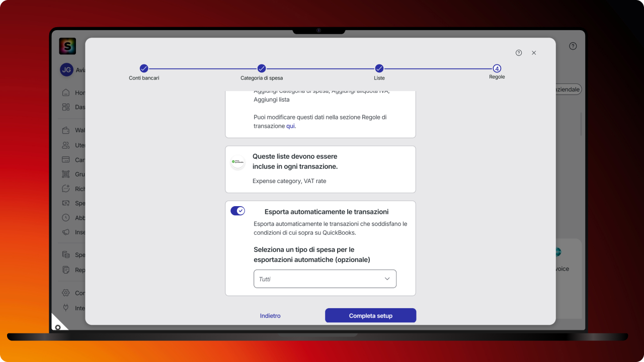Click the banknote expenses icon in sidebar
This screenshot has height=362, width=644.
(x=65, y=203)
